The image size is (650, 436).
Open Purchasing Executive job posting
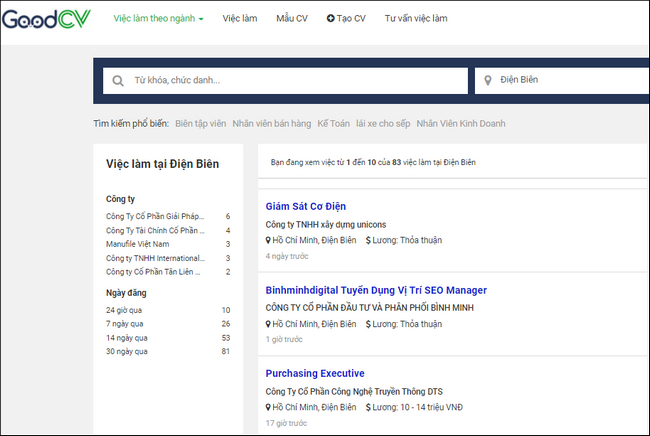(315, 374)
